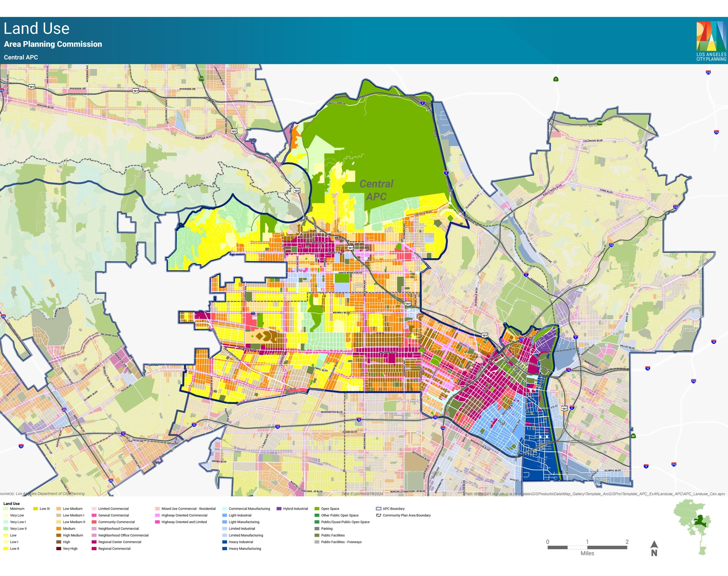The height and width of the screenshot is (576, 728).
Task: Click the north arrow compass symbol
Action: coord(654,548)
